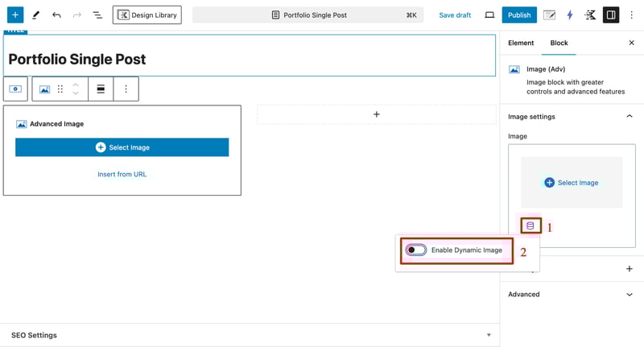Open block toolbar three-dot options

126,89
